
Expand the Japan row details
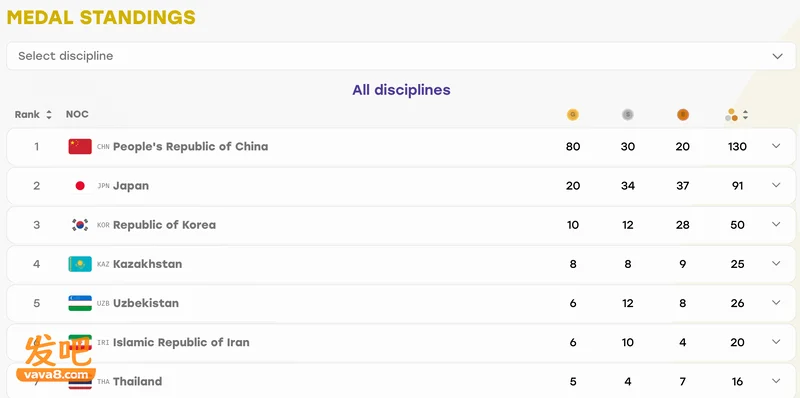click(x=776, y=185)
